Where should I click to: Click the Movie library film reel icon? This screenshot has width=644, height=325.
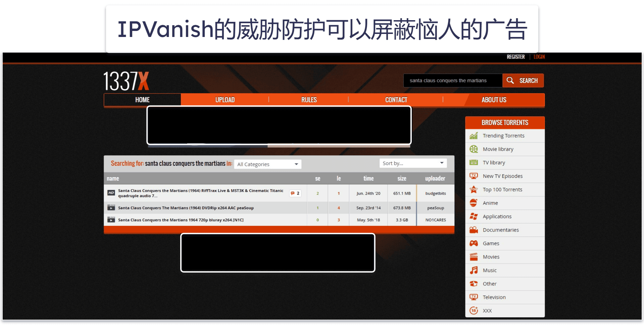pos(474,149)
